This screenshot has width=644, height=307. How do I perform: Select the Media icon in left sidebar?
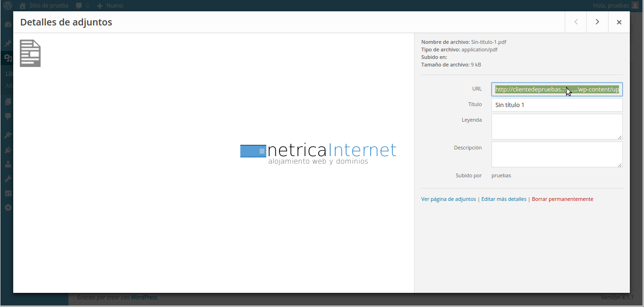click(8, 58)
